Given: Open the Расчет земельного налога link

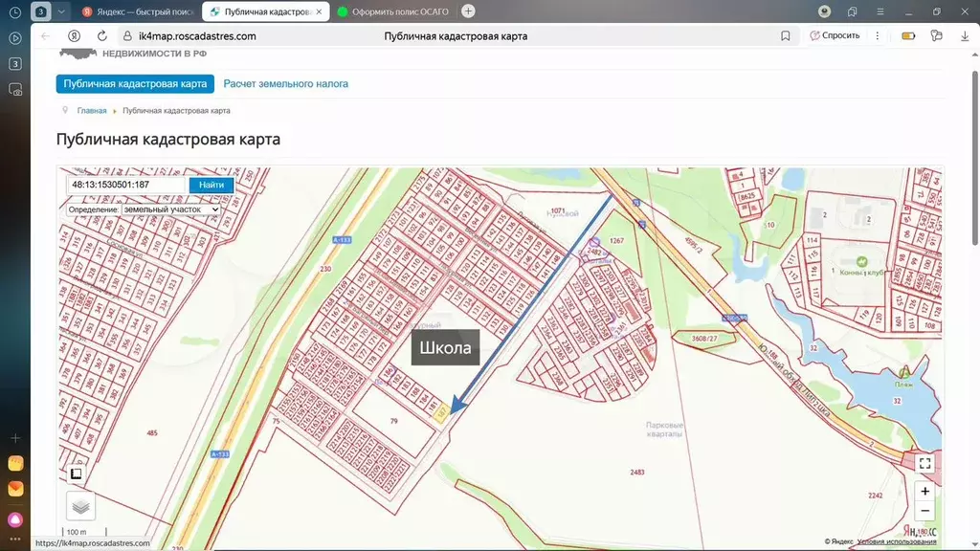Looking at the screenshot, I should click(285, 84).
